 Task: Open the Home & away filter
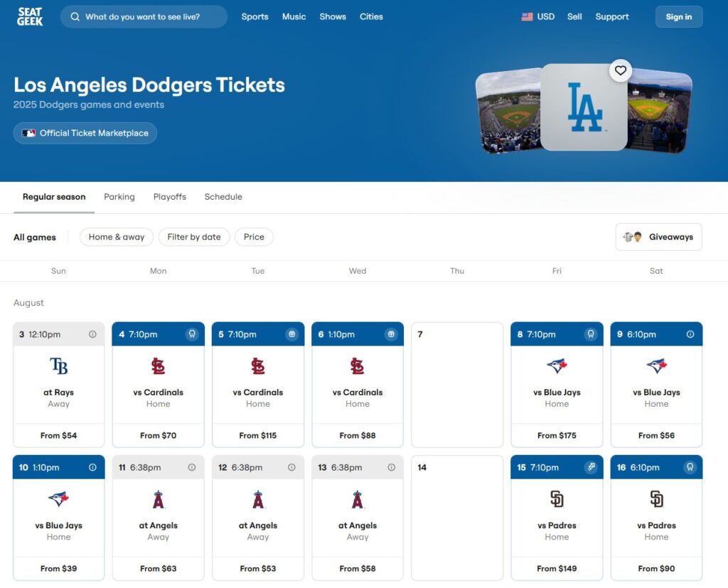tap(117, 237)
